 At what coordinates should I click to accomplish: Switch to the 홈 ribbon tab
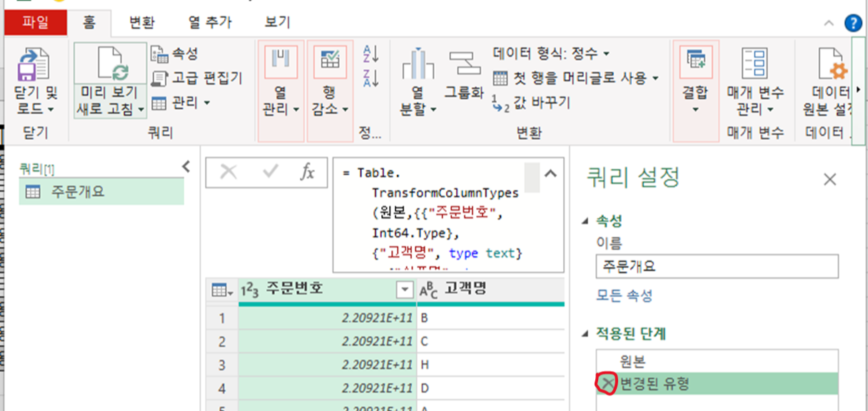[89, 23]
